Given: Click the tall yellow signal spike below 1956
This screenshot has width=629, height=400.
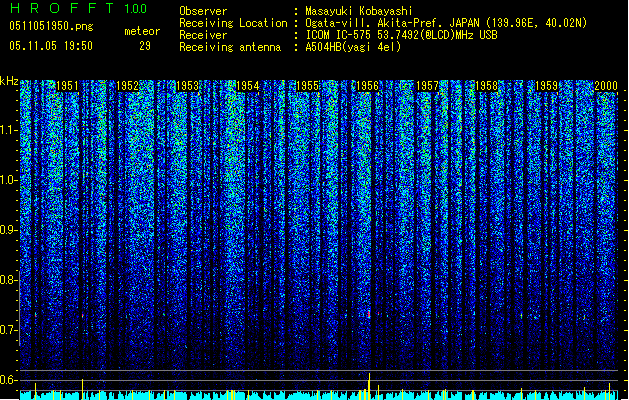Looking at the screenshot, I should pos(369,386).
